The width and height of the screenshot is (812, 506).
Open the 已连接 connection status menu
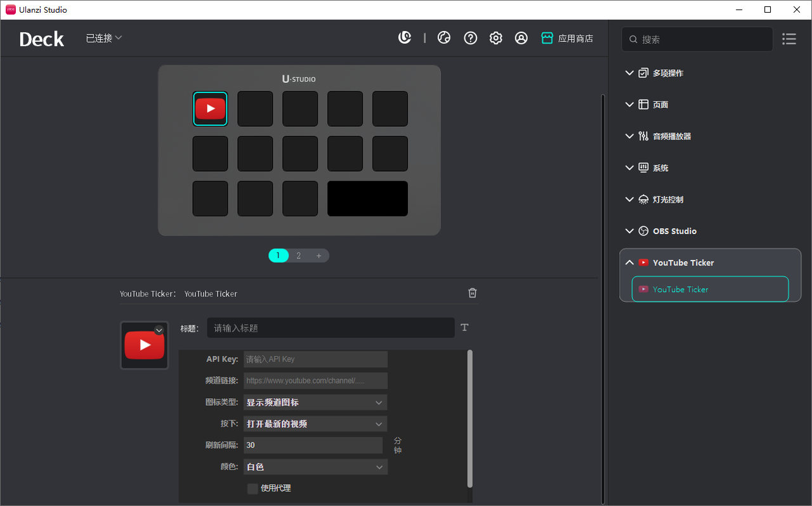[104, 38]
